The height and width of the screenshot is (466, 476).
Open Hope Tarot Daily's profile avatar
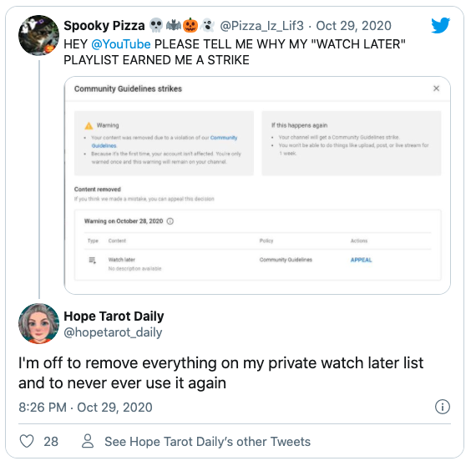pyautogui.click(x=38, y=324)
